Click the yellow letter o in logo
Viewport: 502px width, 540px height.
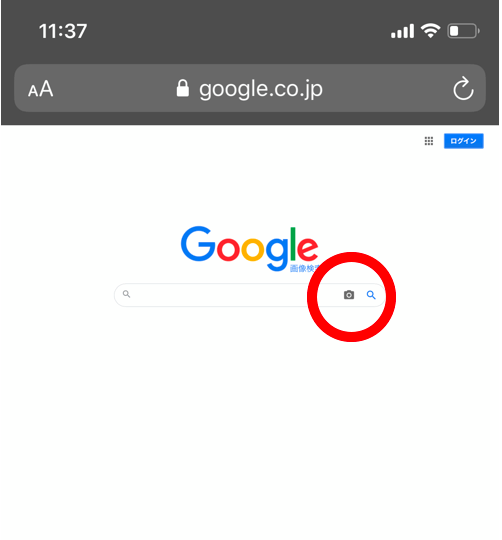click(252, 249)
